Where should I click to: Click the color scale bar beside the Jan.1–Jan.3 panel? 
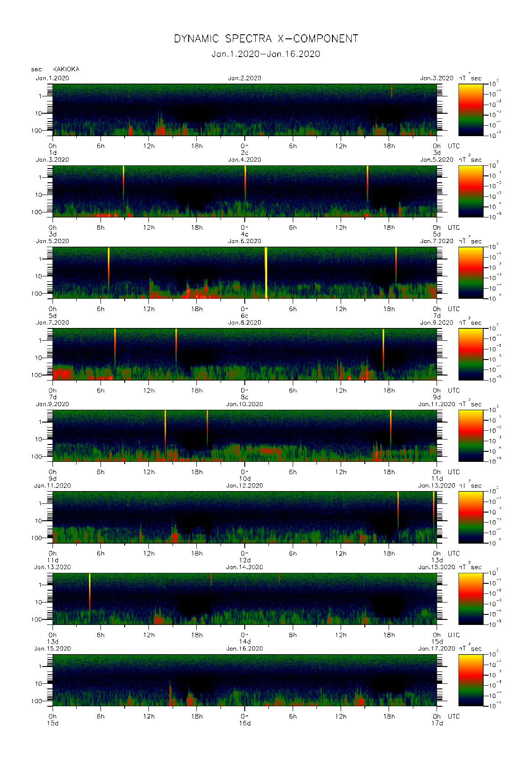click(471, 110)
